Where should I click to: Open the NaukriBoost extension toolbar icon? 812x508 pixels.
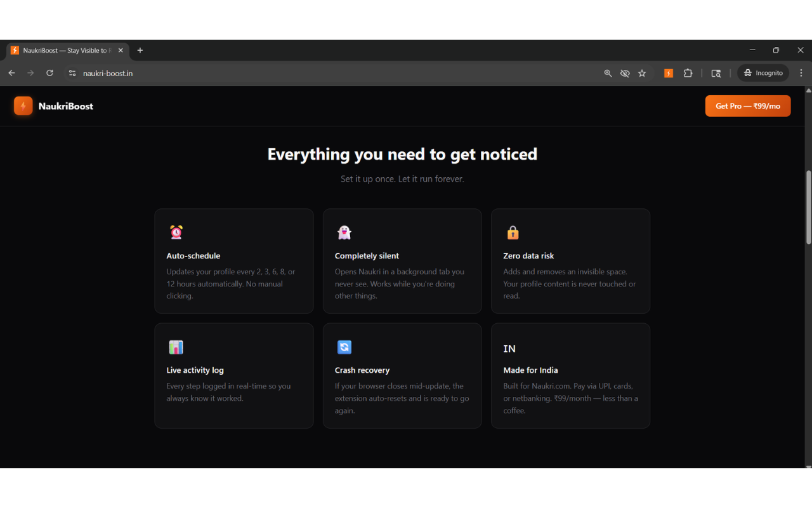click(669, 73)
